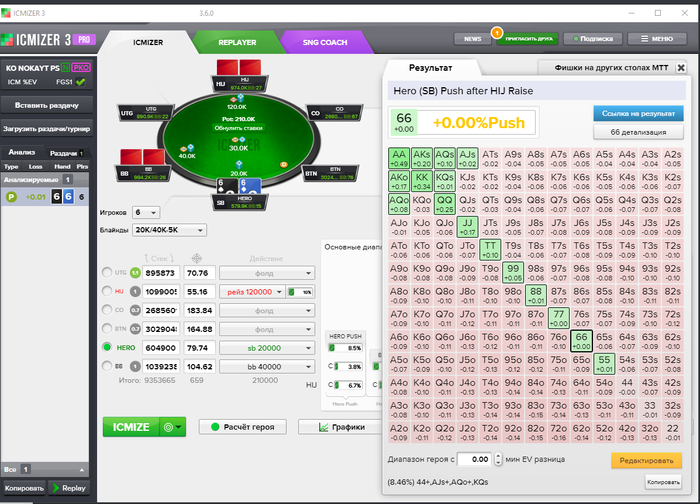Switch to the SNG COACH tab
Viewport: 700px width, 504px height.
point(325,42)
